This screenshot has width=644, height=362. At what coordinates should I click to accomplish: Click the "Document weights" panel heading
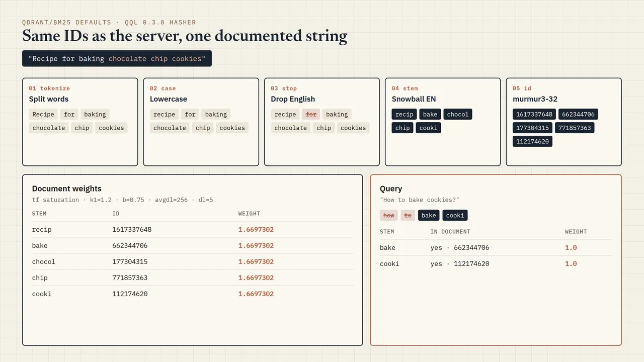pos(67,189)
